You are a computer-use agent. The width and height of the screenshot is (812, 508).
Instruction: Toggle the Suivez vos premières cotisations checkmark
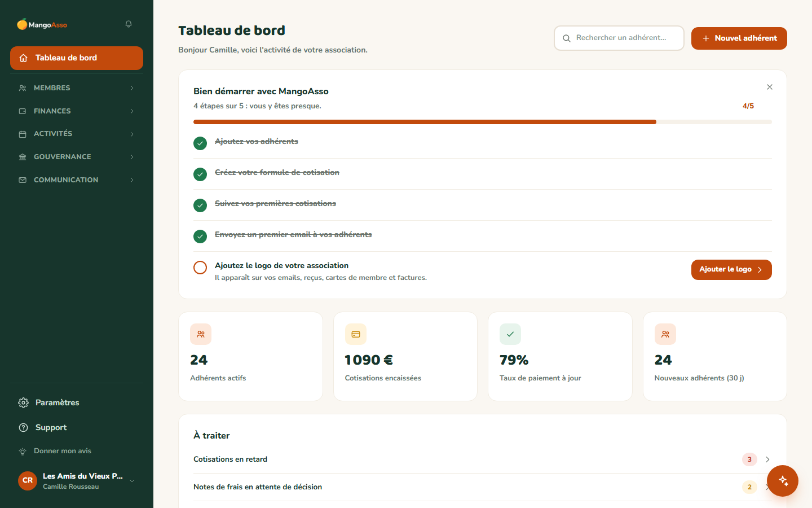click(200, 205)
